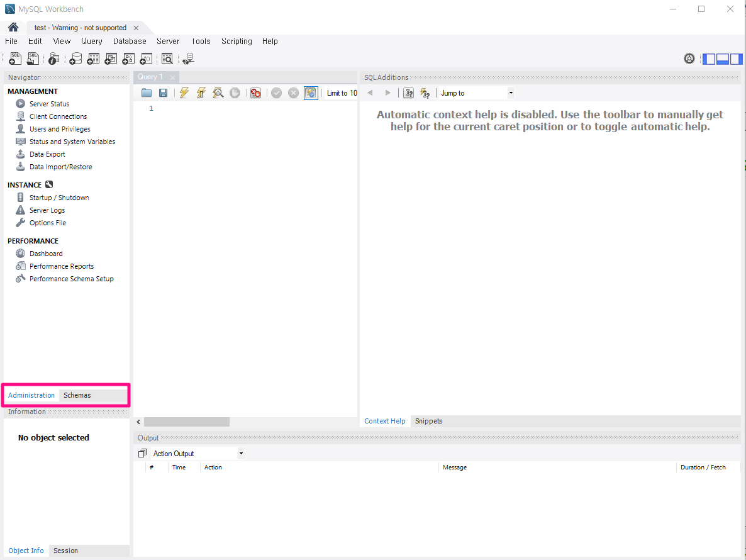Viewport: 746px width, 560px height.
Task: Create a new view in active schema
Action: 111,59
